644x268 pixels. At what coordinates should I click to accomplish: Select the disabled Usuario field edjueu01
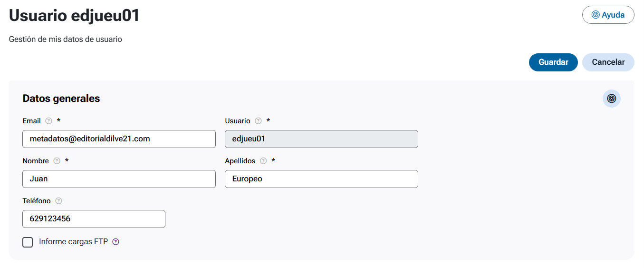point(321,139)
